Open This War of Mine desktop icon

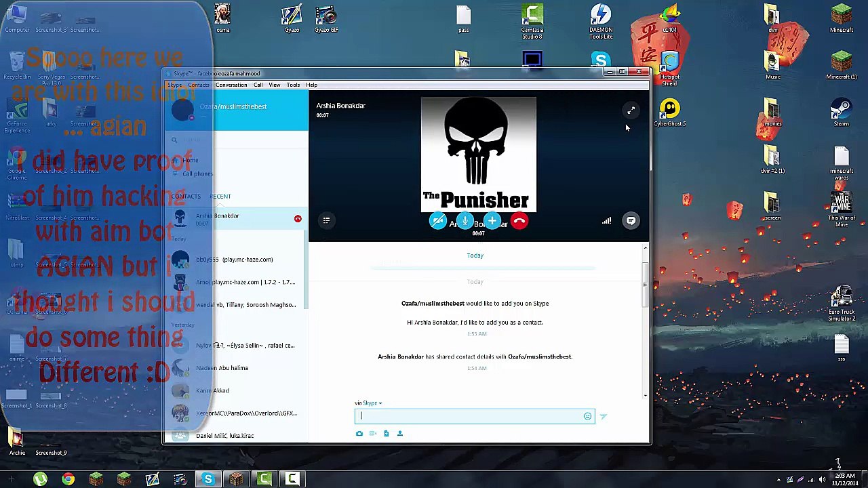click(x=842, y=210)
